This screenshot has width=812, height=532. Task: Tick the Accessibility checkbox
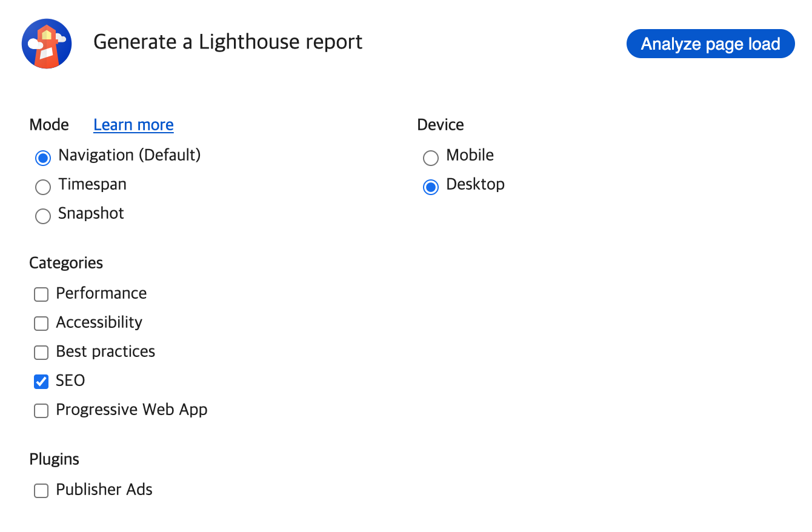point(41,324)
